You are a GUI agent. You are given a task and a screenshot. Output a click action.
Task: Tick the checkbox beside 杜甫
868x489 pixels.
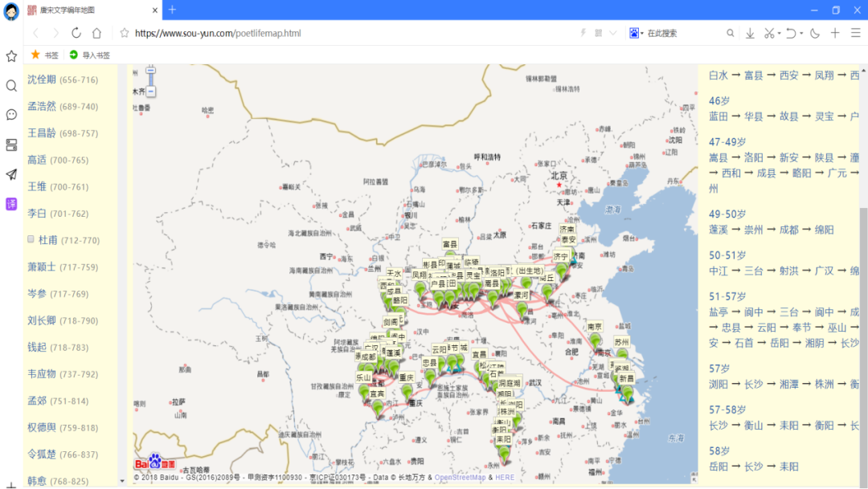(31, 239)
